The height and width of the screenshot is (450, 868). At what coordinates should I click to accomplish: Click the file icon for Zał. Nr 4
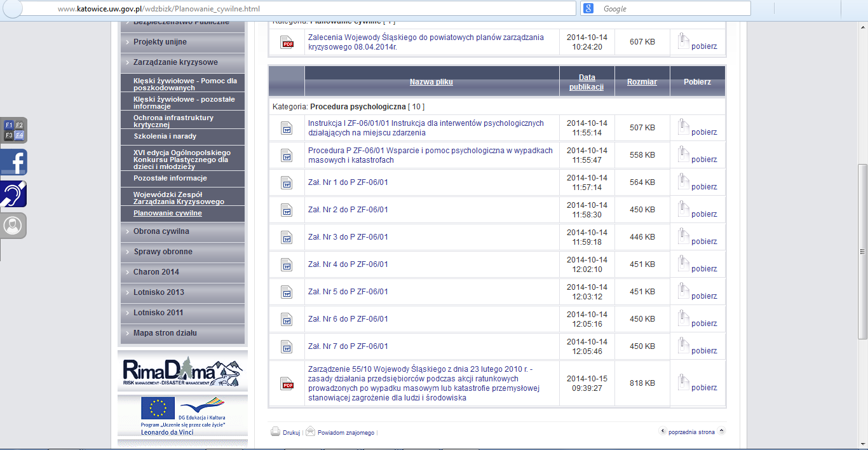tap(287, 265)
